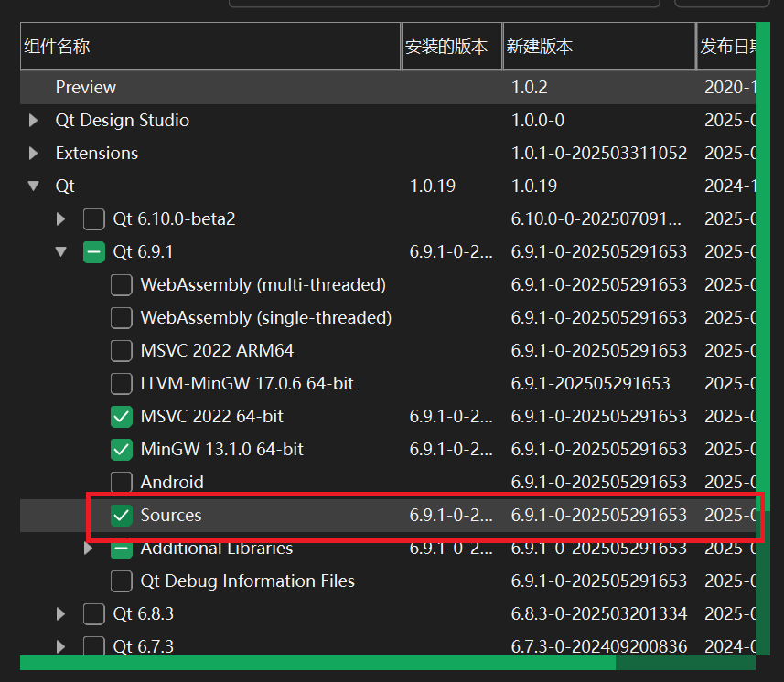Sort by 新建版本 column header
The height and width of the screenshot is (682, 784).
pyautogui.click(x=599, y=46)
